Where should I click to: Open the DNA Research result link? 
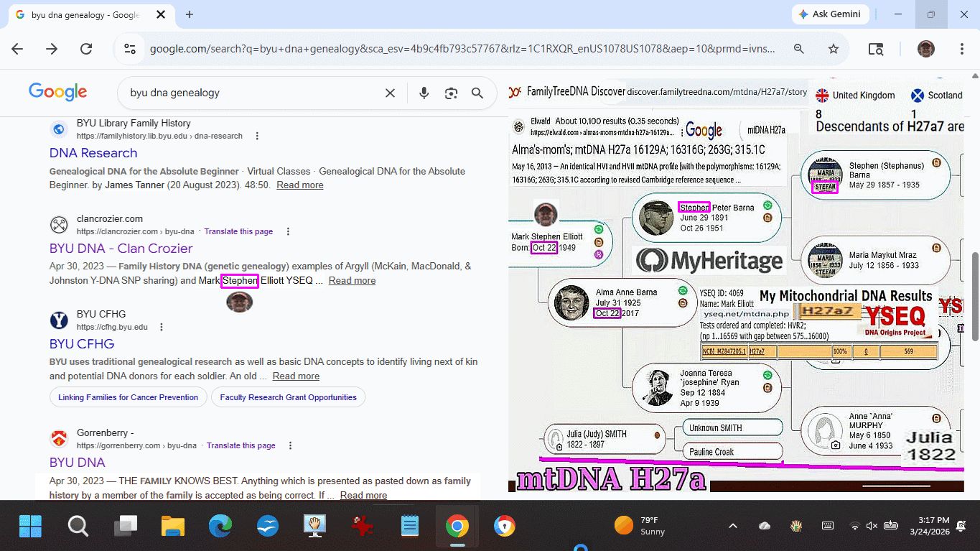coord(93,153)
